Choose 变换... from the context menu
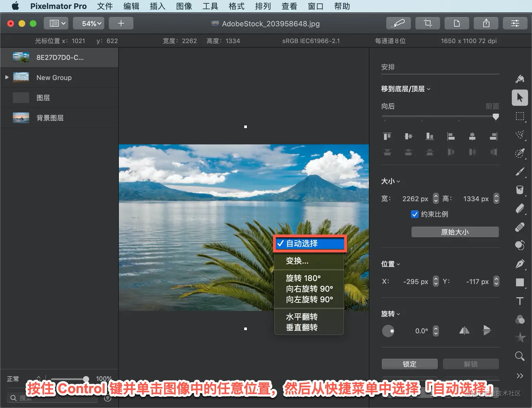 coord(309,261)
